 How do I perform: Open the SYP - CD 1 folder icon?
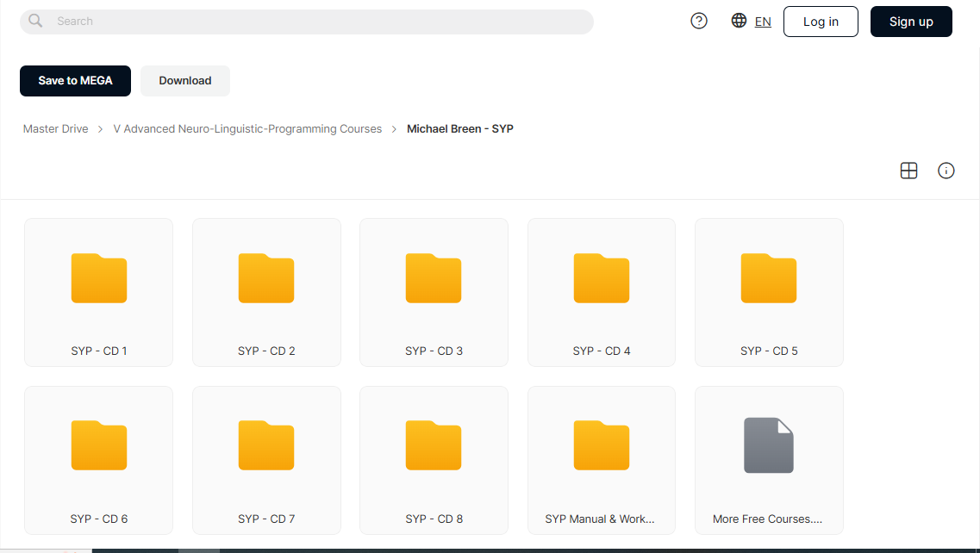click(x=99, y=278)
